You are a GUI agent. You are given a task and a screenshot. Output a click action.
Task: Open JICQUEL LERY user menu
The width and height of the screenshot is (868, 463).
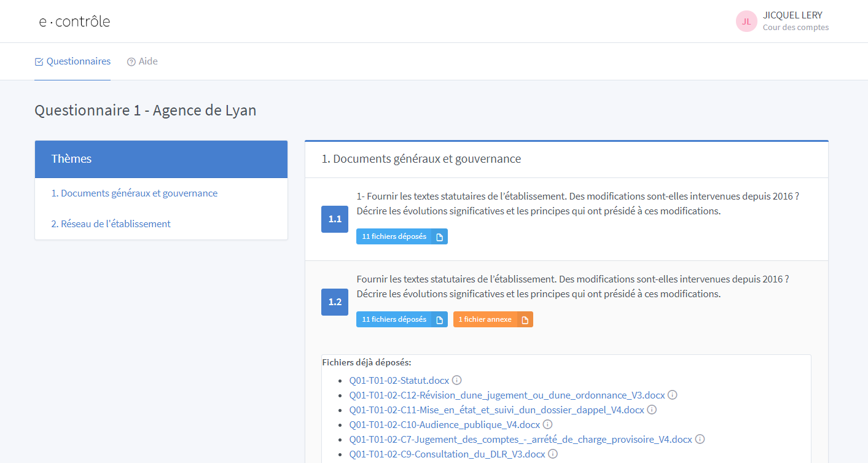(782, 21)
